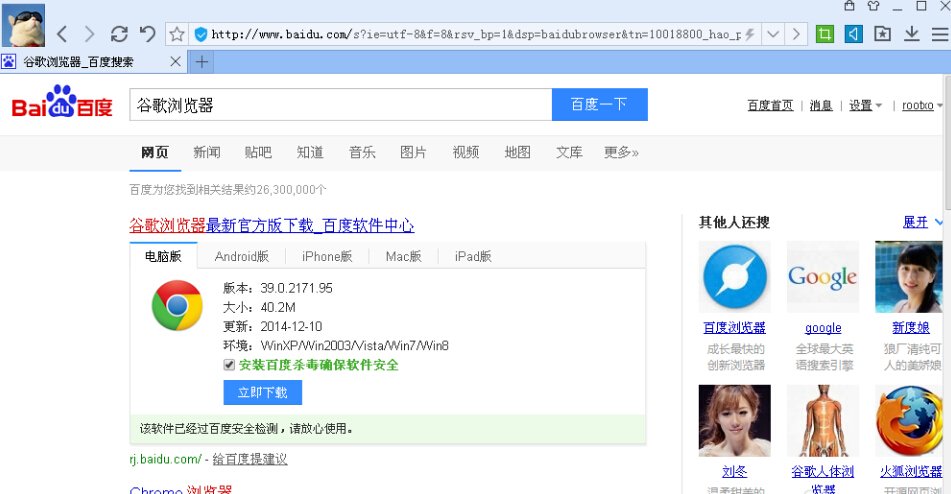Open 谷歌浏览器最新官方版下载 result link
The image size is (951, 494).
[x=272, y=225]
